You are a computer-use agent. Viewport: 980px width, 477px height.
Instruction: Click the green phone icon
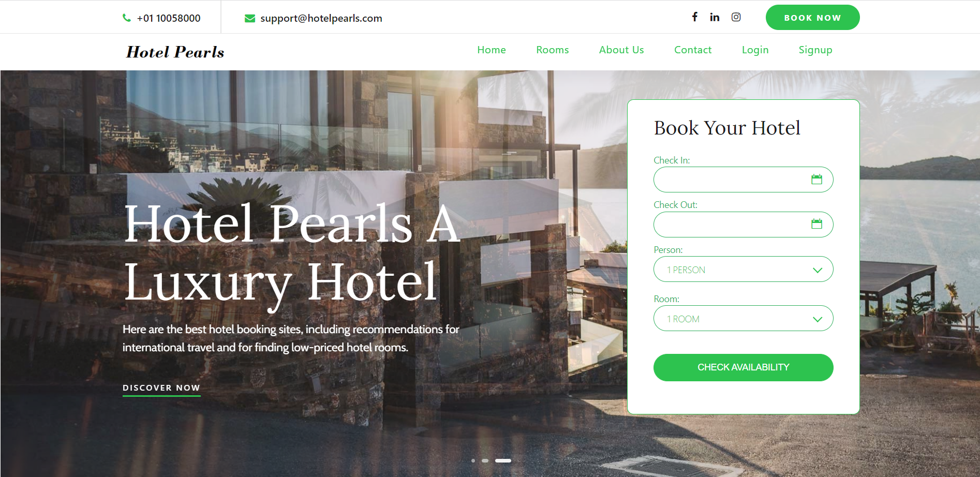pyautogui.click(x=127, y=18)
